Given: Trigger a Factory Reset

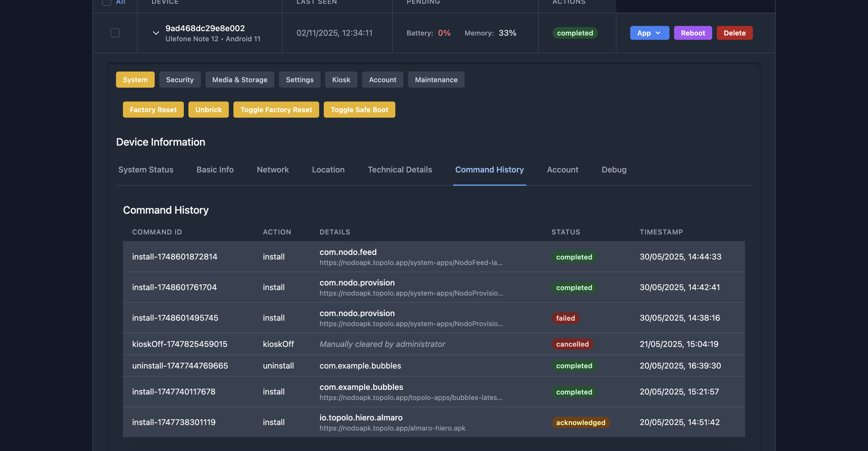Looking at the screenshot, I should click(153, 110).
